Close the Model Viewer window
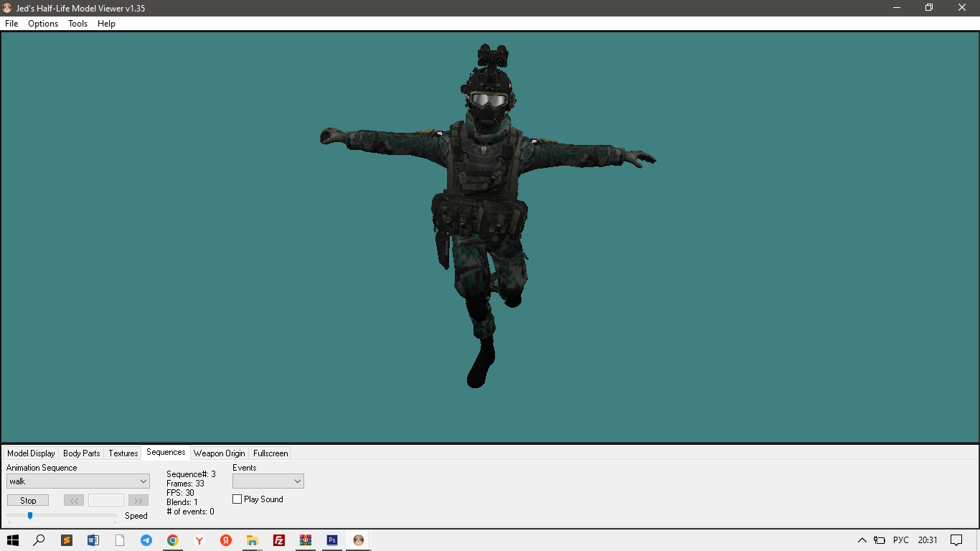The width and height of the screenshot is (980, 551). [963, 8]
